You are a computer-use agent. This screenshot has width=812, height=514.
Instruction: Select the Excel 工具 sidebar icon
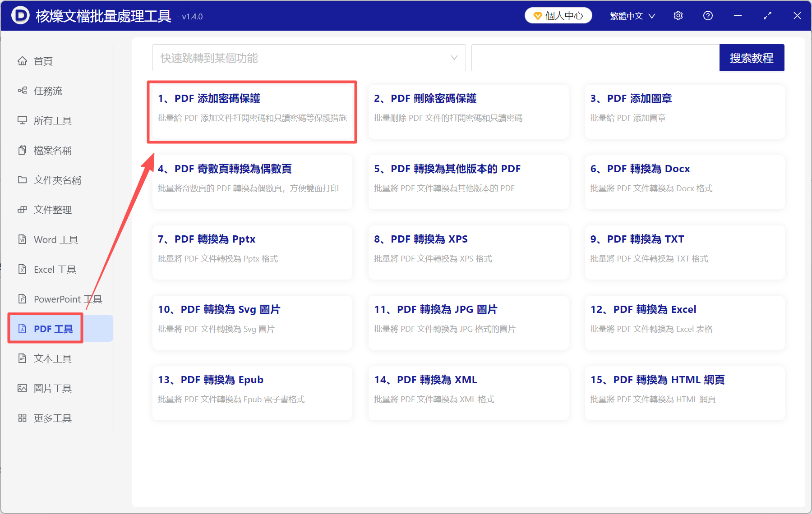point(22,269)
